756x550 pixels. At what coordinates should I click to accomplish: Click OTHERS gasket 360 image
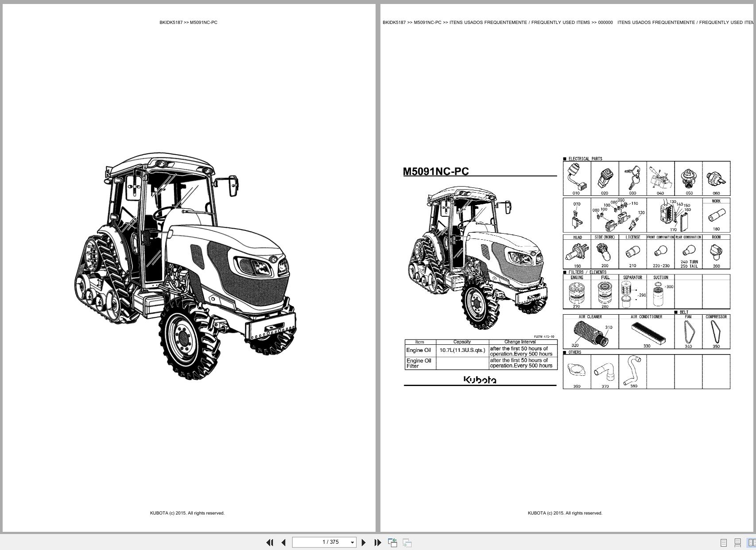tap(576, 371)
